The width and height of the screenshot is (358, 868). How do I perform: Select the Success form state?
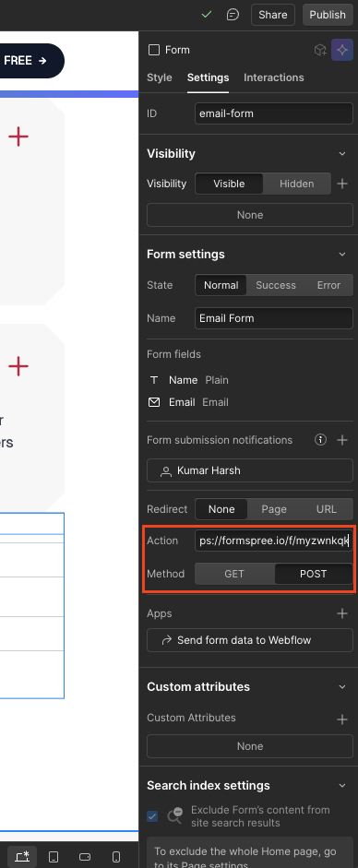[276, 285]
